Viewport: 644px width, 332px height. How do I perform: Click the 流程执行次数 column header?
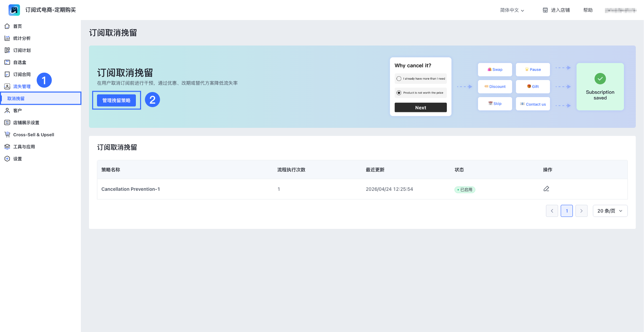coord(291,170)
